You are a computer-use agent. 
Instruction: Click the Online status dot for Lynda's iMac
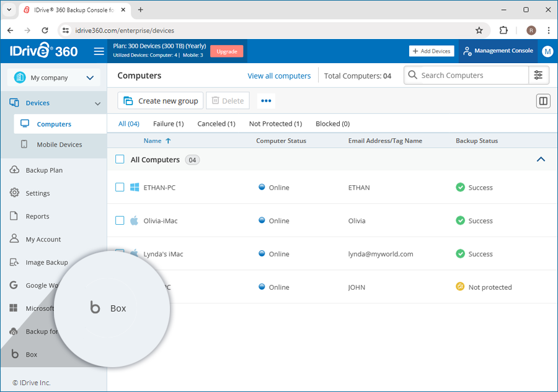pyautogui.click(x=262, y=253)
